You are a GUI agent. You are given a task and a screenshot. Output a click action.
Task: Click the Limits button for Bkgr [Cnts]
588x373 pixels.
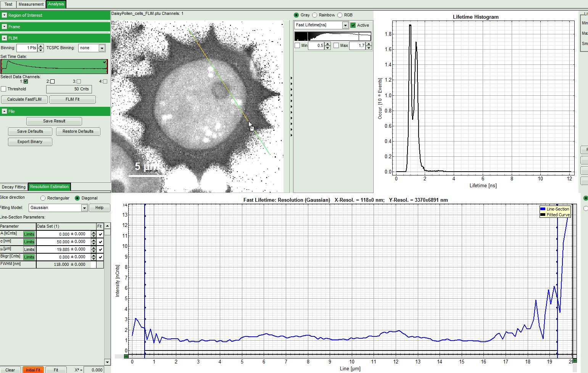[x=29, y=257]
